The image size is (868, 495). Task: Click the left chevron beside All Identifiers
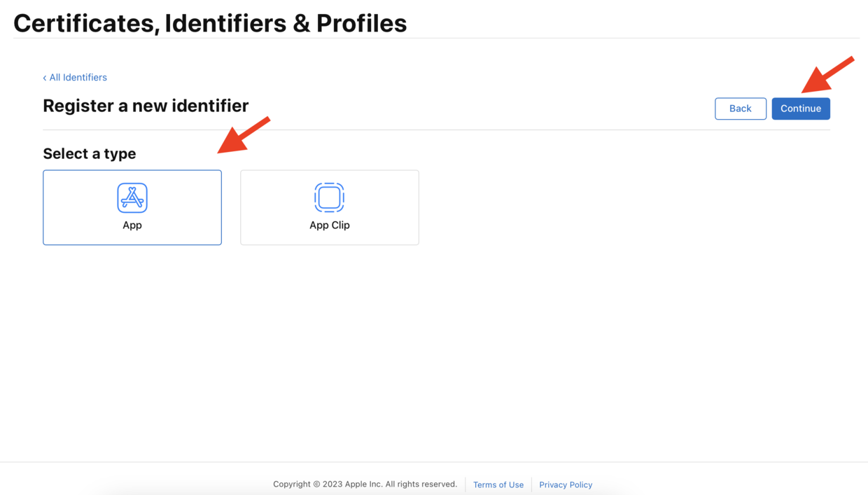point(45,78)
